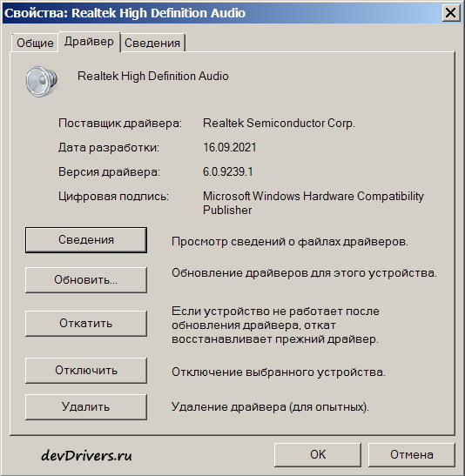Click the Realtek Semiconductor Corp. provider value

[279, 124]
